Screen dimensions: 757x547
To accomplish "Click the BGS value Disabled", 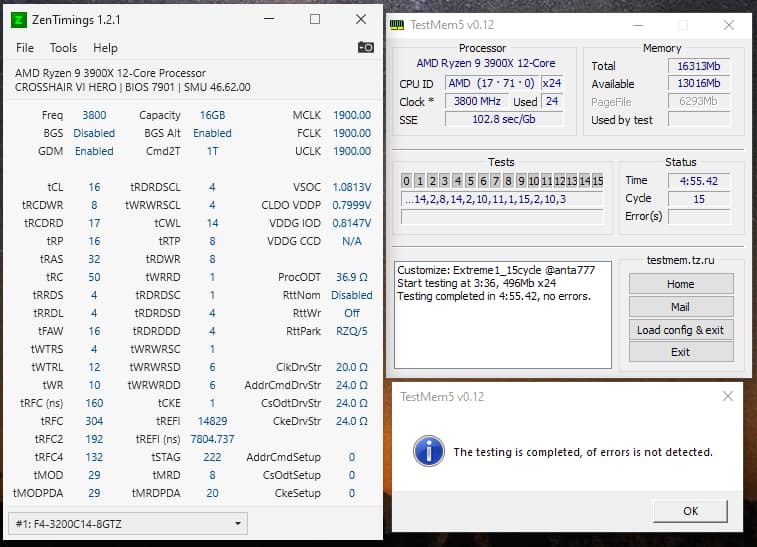I will point(94,133).
